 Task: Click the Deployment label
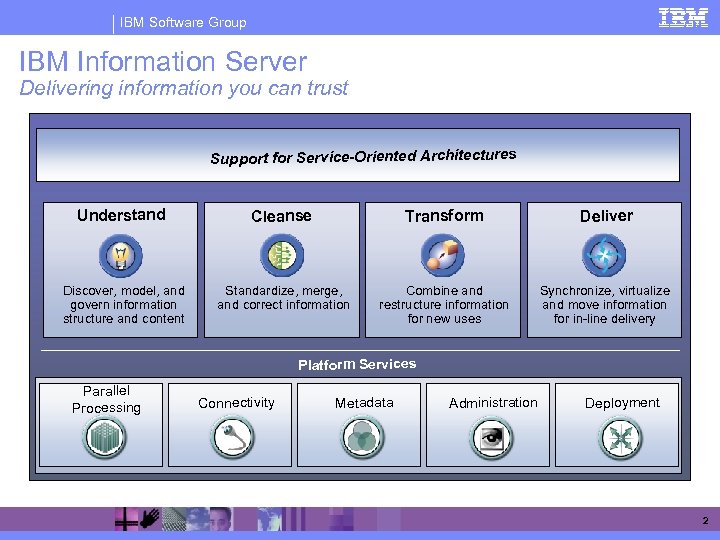622,403
